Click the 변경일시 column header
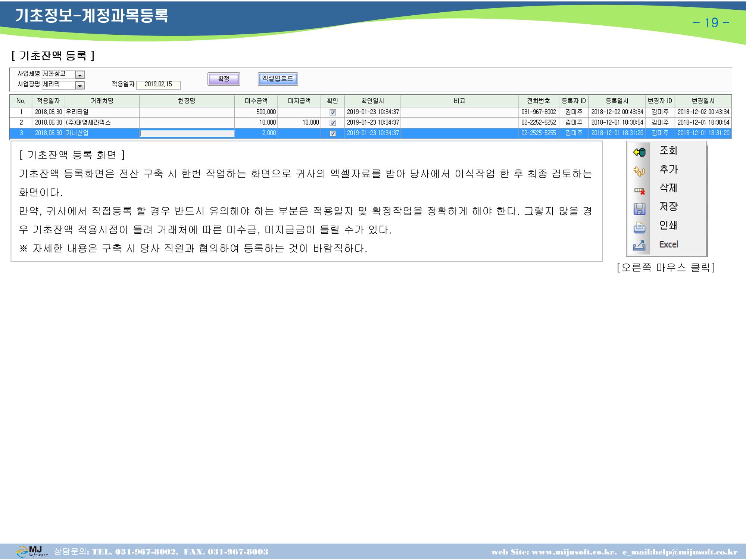 point(703,101)
